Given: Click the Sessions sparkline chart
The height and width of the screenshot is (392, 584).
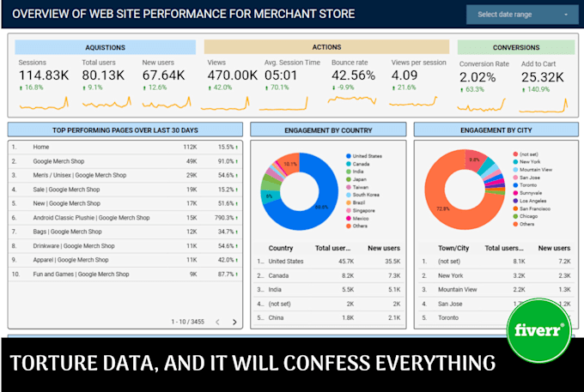Looking at the screenshot, I should tap(44, 104).
